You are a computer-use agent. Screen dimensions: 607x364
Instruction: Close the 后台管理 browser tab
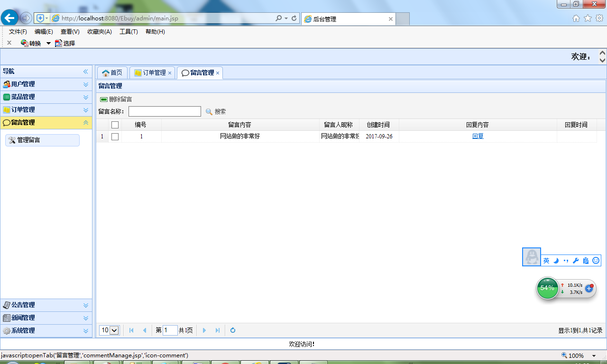[x=391, y=19]
